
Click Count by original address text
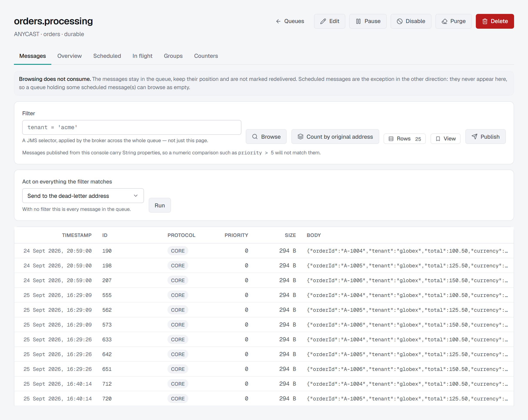click(x=340, y=137)
